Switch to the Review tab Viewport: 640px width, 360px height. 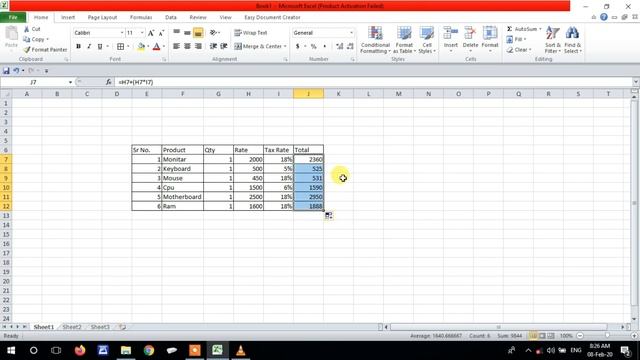[x=198, y=18]
